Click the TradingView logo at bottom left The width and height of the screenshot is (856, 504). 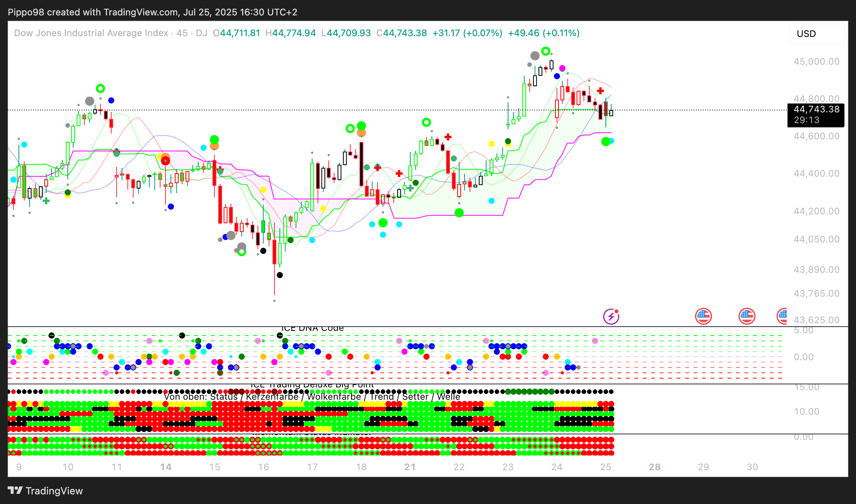[x=45, y=491]
